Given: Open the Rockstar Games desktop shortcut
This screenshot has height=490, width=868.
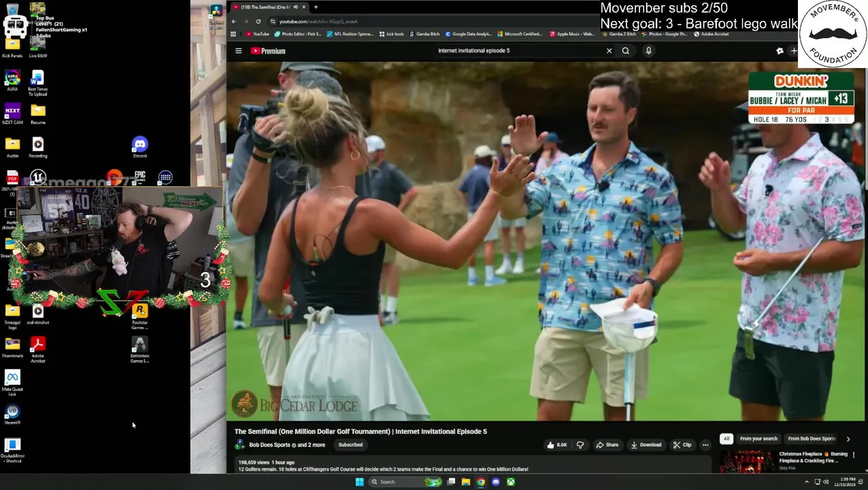Looking at the screenshot, I should (139, 316).
